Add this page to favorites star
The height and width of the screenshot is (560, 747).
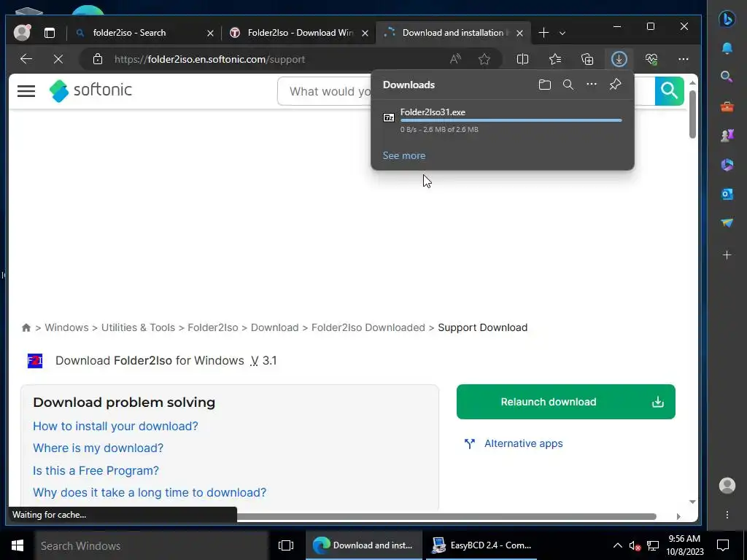(x=484, y=59)
